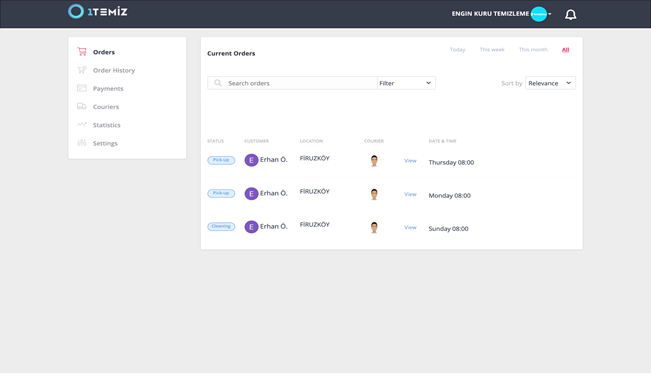Click the Monday 08:00 date text
This screenshot has height=377, width=651.
[x=450, y=196]
